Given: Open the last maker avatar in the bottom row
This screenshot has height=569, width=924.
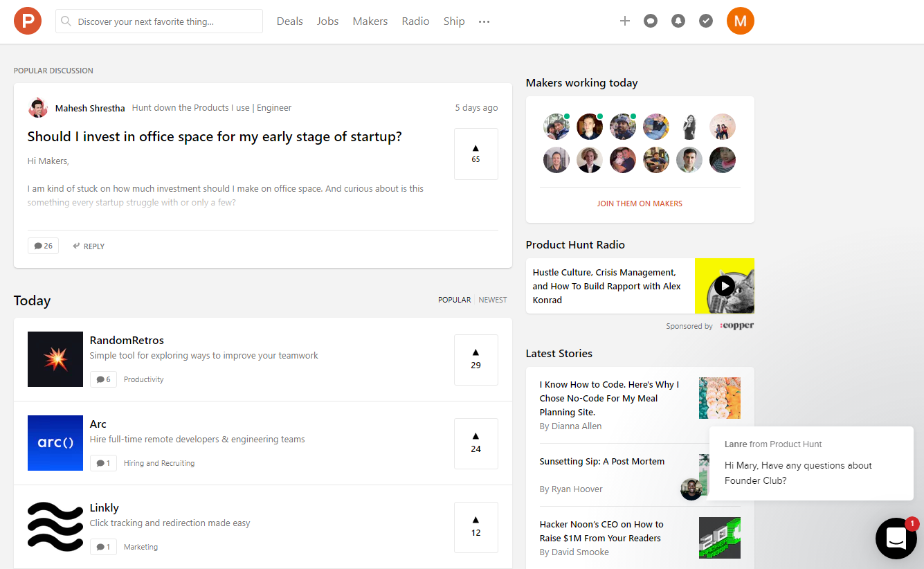Looking at the screenshot, I should coord(723,160).
